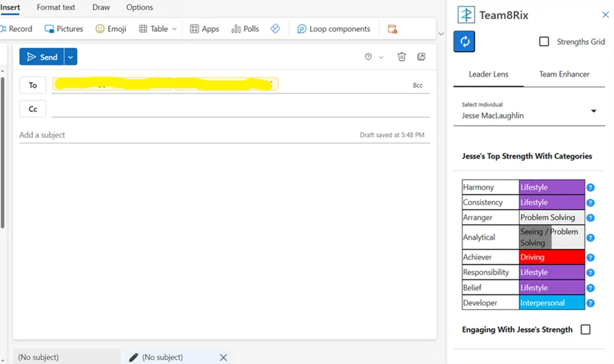
Task: Open the Select Individual dropdown
Action: [529, 111]
